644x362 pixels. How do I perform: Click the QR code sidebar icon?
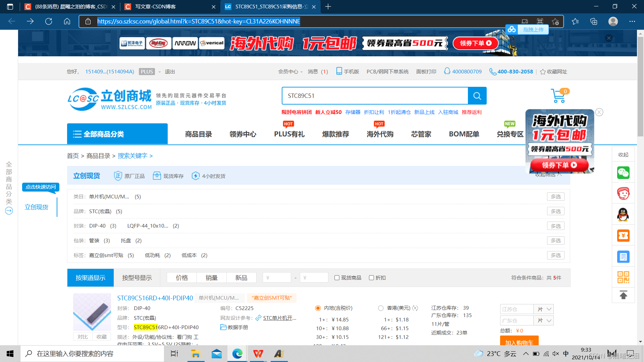click(x=623, y=277)
